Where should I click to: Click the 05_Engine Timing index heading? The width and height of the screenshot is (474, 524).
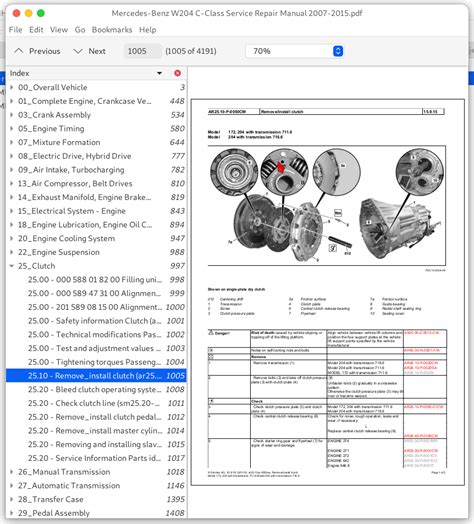pos(51,129)
